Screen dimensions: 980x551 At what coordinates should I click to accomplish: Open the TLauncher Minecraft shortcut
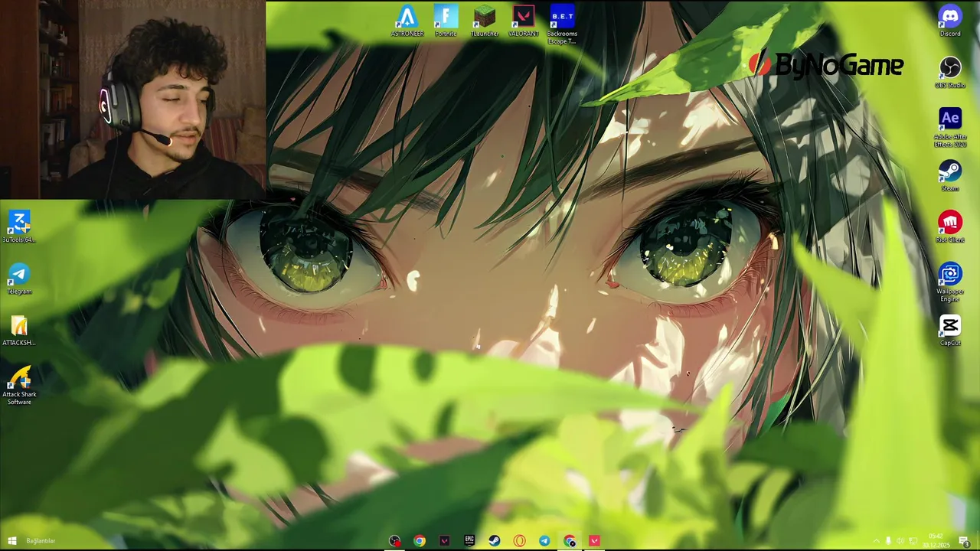485,21
